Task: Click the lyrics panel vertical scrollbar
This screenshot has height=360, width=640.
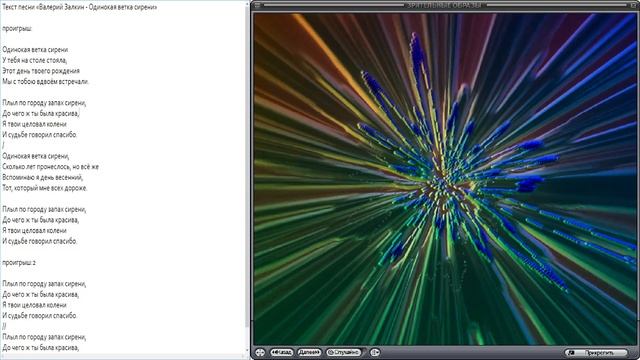Action: pyautogui.click(x=247, y=178)
